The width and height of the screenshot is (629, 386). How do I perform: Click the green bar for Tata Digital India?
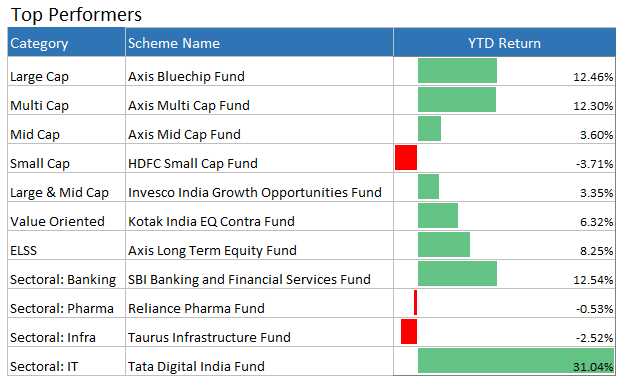pos(516,361)
